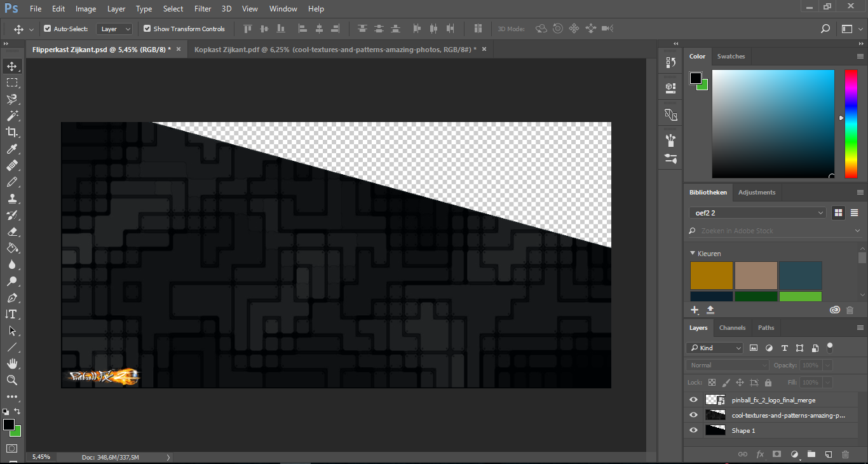
Task: Expand the oef2 2 library dropdown
Action: click(757, 213)
